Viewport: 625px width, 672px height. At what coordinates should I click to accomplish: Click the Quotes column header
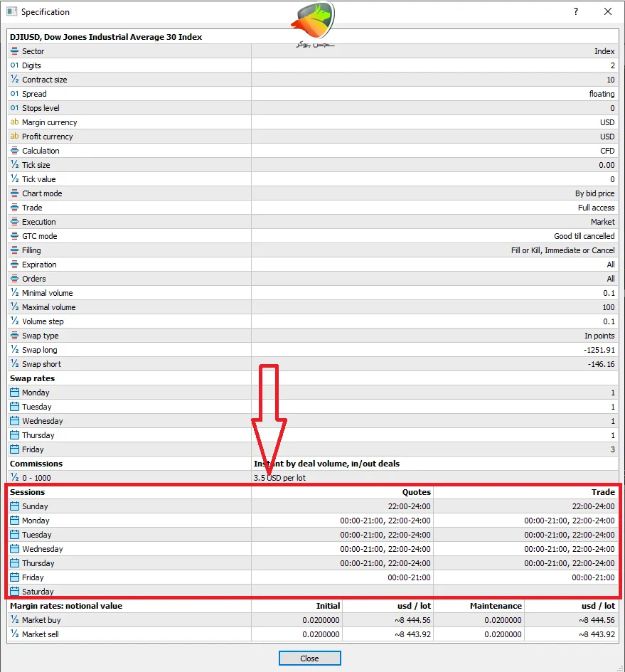[416, 492]
